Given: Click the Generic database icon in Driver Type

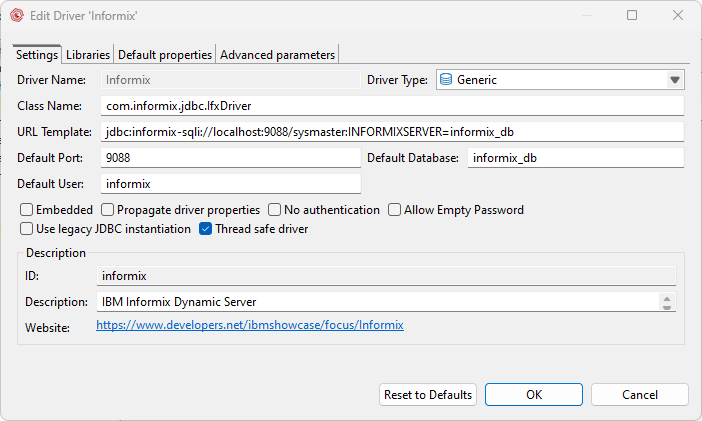Looking at the screenshot, I should pyautogui.click(x=446, y=80).
